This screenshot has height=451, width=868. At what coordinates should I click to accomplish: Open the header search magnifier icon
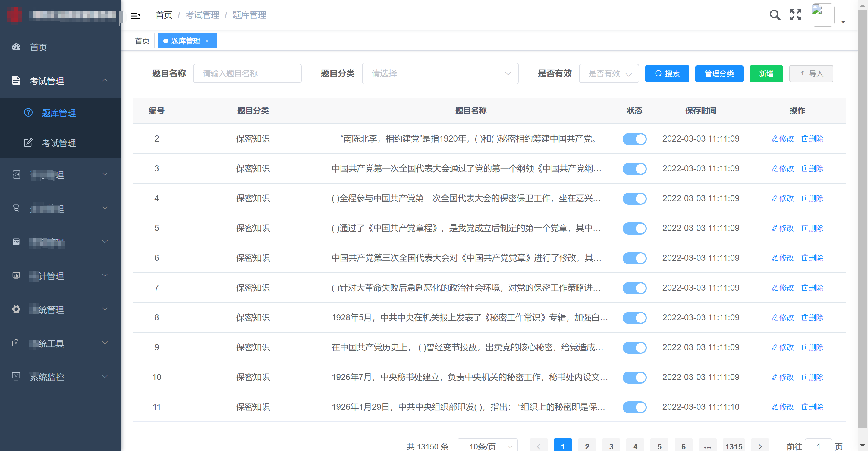[775, 15]
